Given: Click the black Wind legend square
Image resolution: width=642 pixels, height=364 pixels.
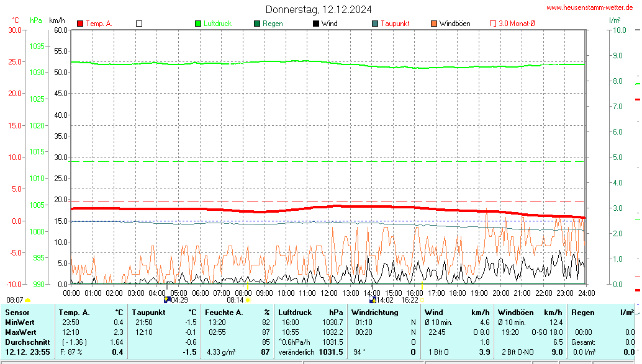Looking at the screenshot, I should pos(316,24).
